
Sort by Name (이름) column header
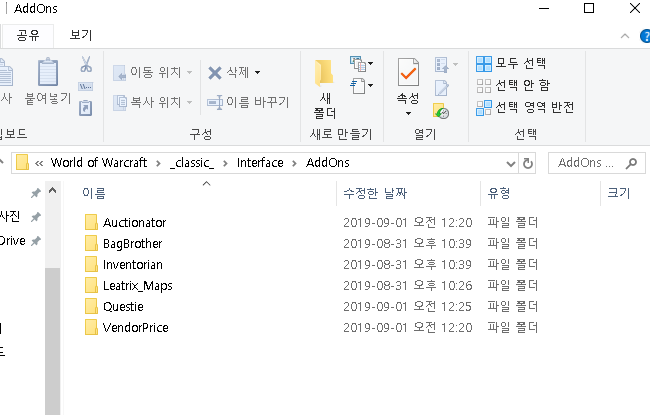coord(94,193)
